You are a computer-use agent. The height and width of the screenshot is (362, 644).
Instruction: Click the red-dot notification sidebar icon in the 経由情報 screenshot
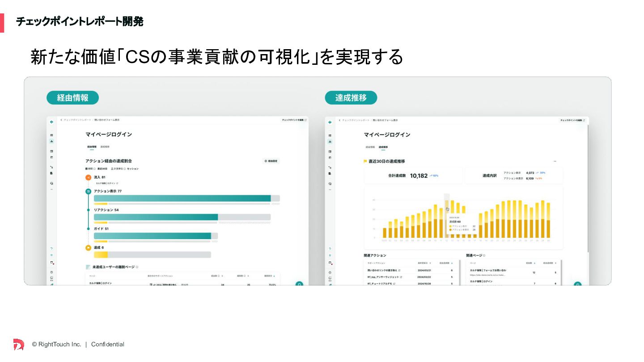(x=52, y=263)
